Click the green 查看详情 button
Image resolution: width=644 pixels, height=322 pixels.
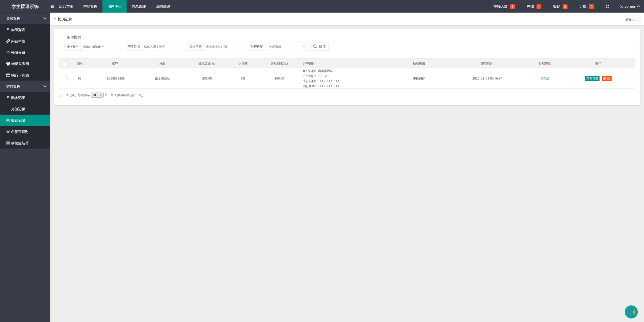pyautogui.click(x=592, y=79)
